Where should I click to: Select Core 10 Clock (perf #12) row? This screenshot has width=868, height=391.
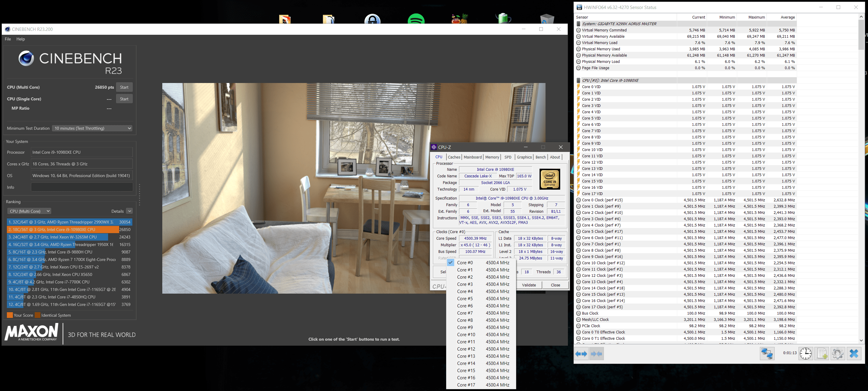(x=686, y=263)
